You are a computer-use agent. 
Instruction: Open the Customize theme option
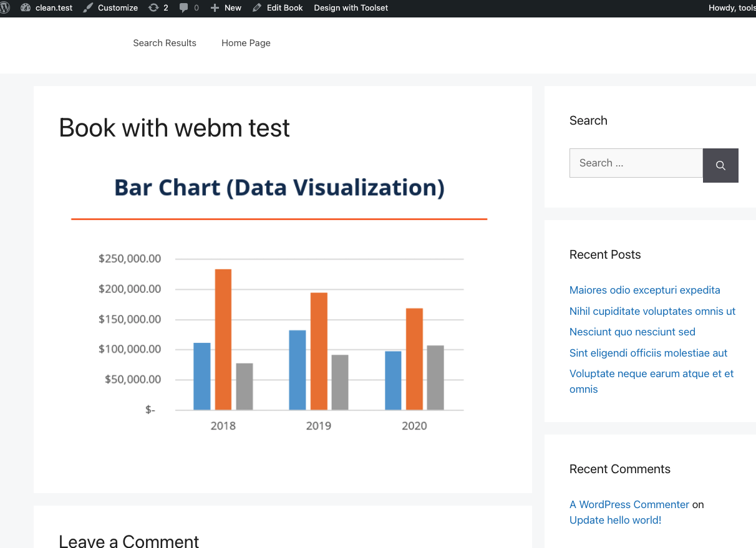[x=110, y=8]
